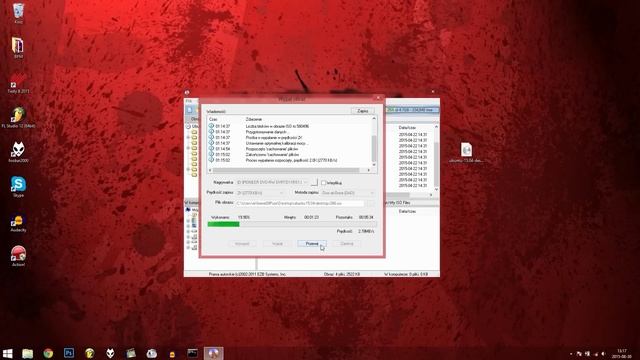Click the UltraISO file list vertical scrollbar
The image size is (640, 360).
click(436, 158)
